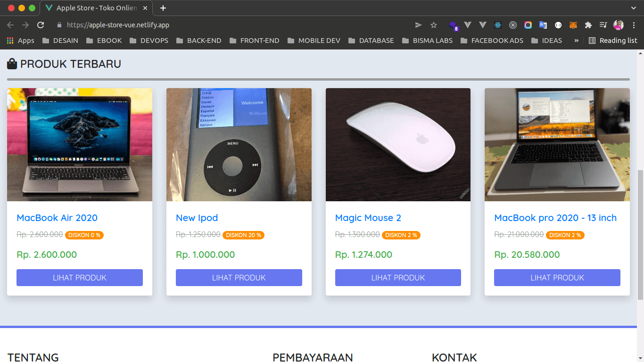The width and height of the screenshot is (644, 362).
Task: Open the media controls icon
Action: tap(603, 25)
